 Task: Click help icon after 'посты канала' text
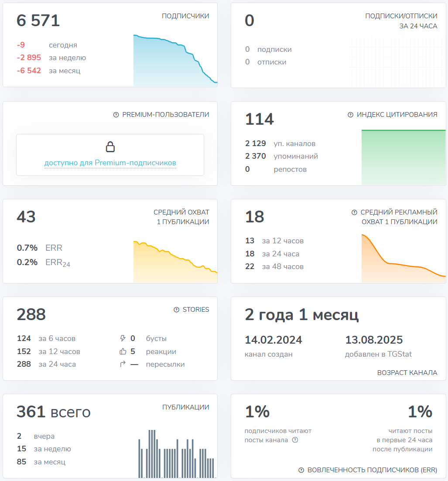pos(295,440)
